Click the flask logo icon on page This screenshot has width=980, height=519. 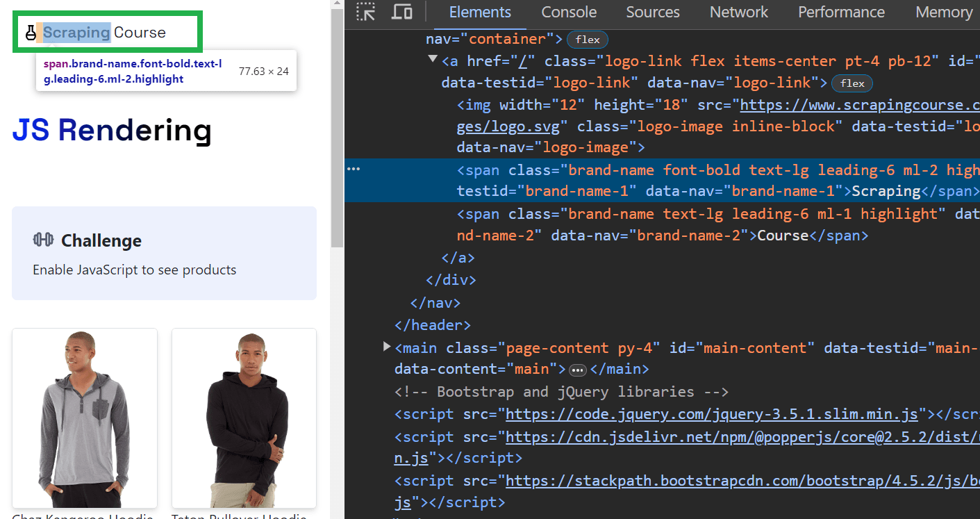tap(31, 32)
